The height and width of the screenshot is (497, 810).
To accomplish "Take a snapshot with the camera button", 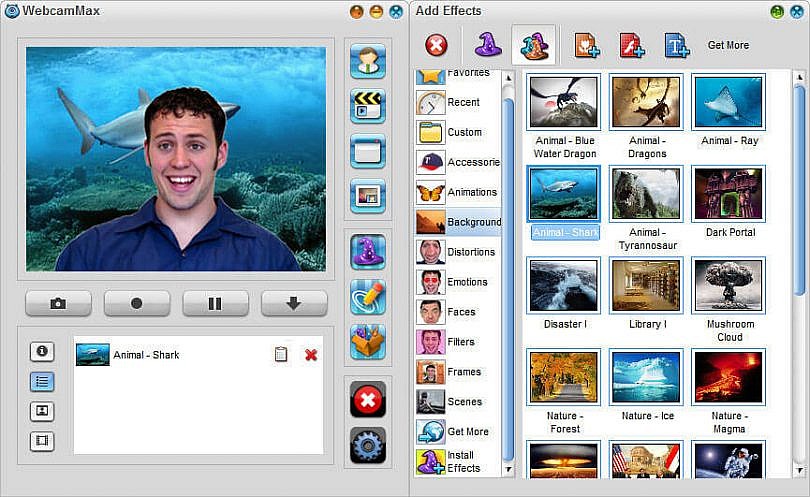I will 58,303.
